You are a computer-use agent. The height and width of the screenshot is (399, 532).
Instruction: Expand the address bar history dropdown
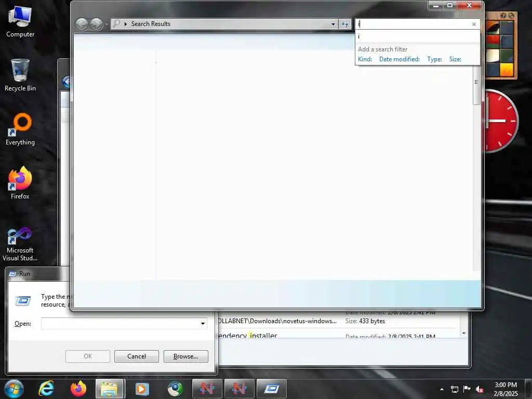333,24
